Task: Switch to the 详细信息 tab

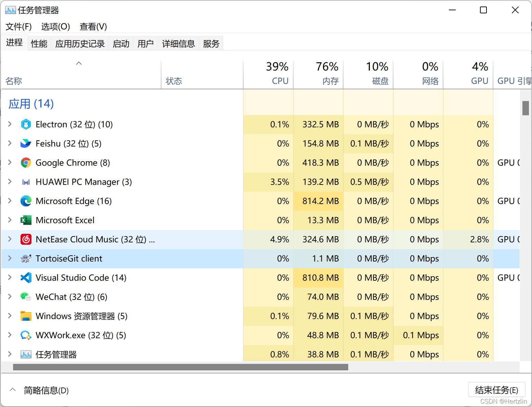Action: pos(178,44)
